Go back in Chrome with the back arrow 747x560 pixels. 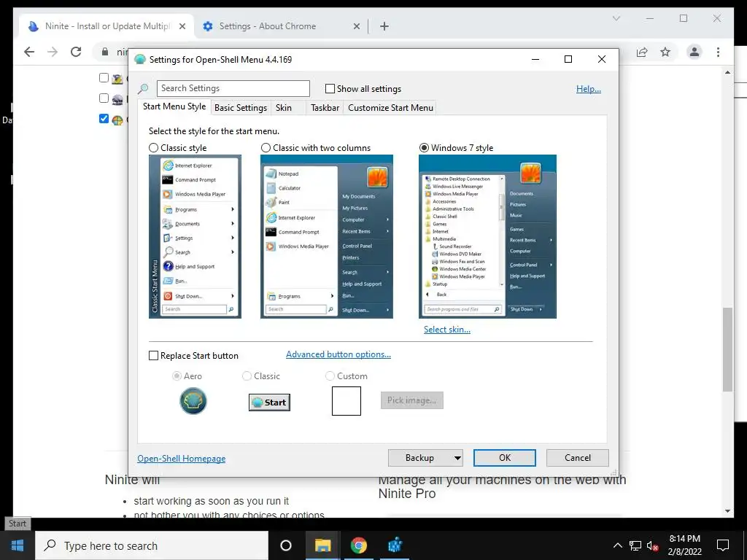tap(29, 52)
